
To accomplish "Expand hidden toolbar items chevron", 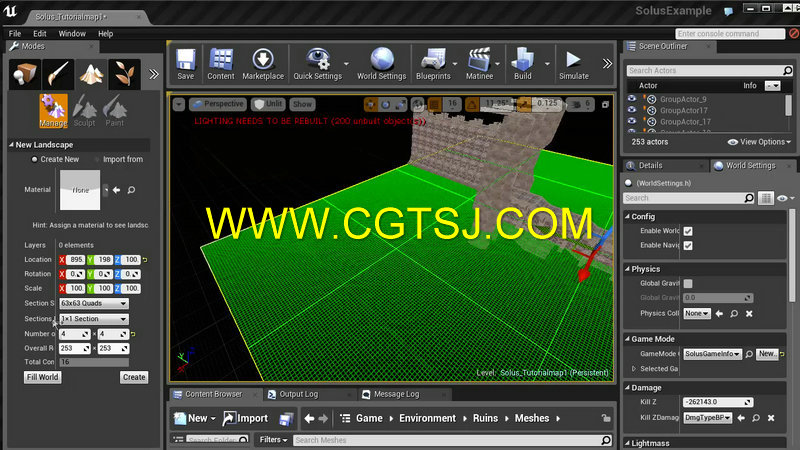I will [607, 64].
